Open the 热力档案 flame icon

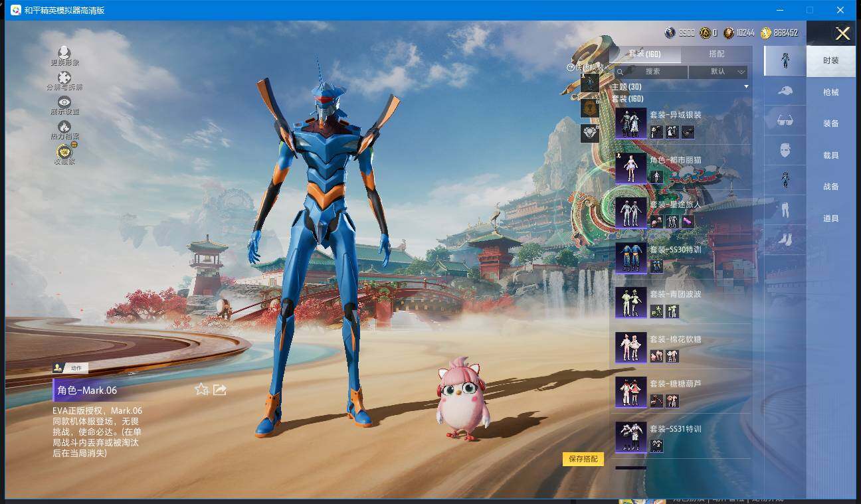point(64,126)
